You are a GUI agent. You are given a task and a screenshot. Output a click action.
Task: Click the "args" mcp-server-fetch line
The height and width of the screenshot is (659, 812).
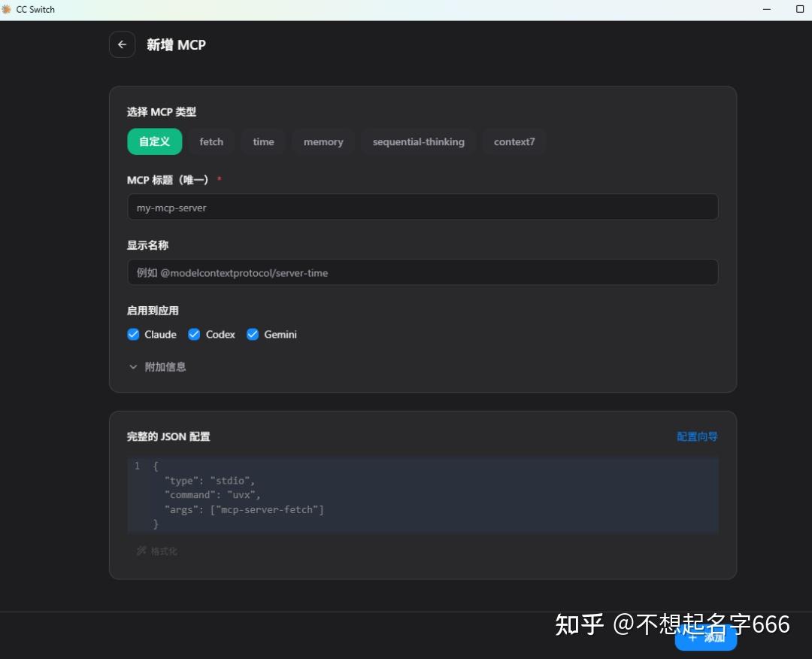(x=244, y=509)
